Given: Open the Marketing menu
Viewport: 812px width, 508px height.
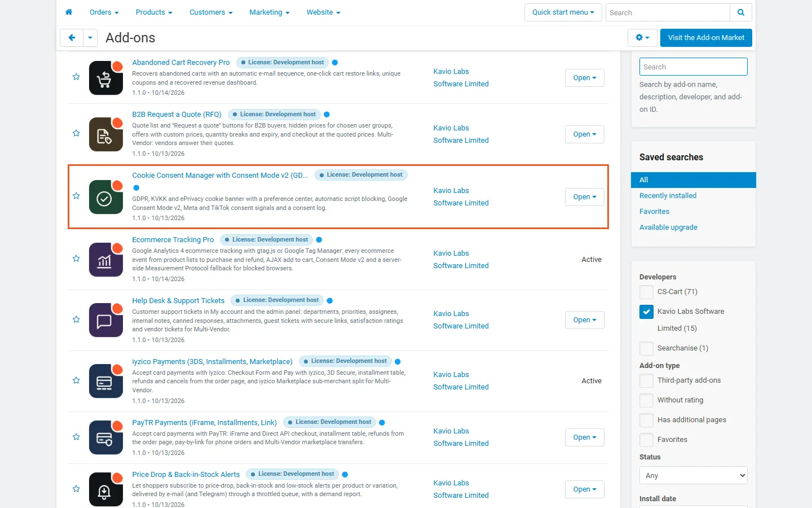Looking at the screenshot, I should pos(270,12).
